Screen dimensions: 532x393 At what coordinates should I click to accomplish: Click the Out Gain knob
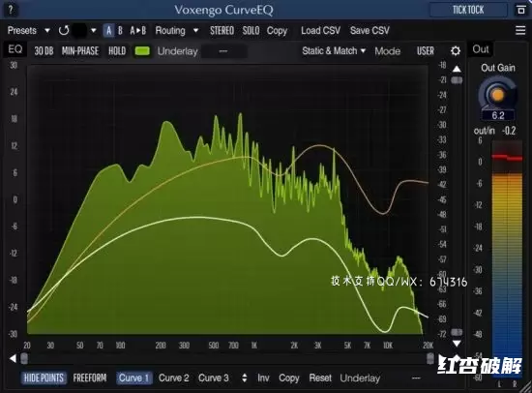coord(498,94)
